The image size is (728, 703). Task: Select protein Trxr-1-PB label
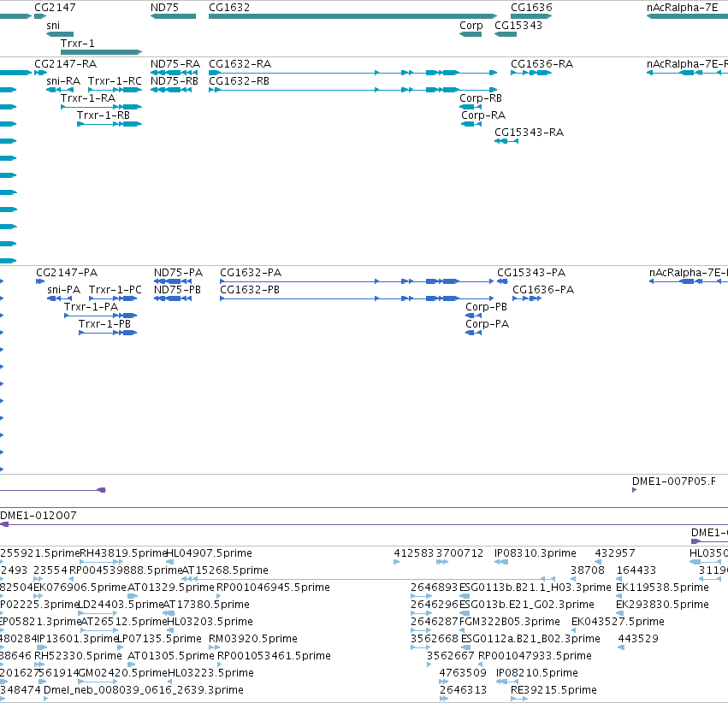click(x=104, y=324)
